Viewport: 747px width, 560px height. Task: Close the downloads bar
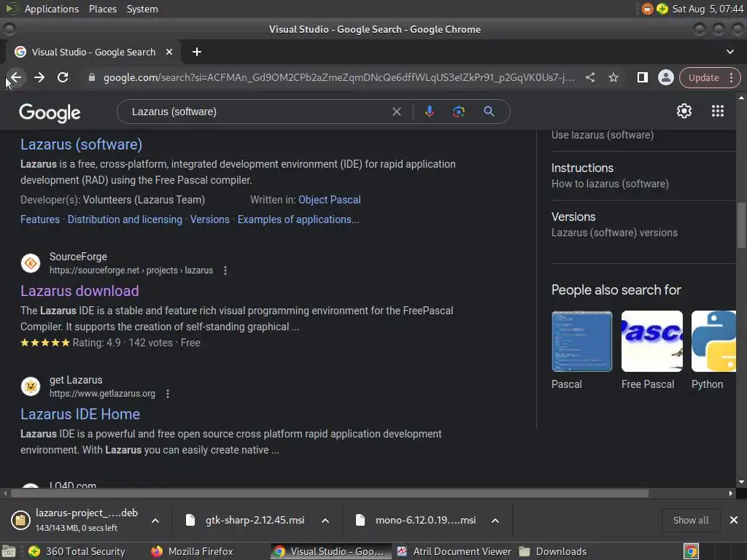pos(734,520)
